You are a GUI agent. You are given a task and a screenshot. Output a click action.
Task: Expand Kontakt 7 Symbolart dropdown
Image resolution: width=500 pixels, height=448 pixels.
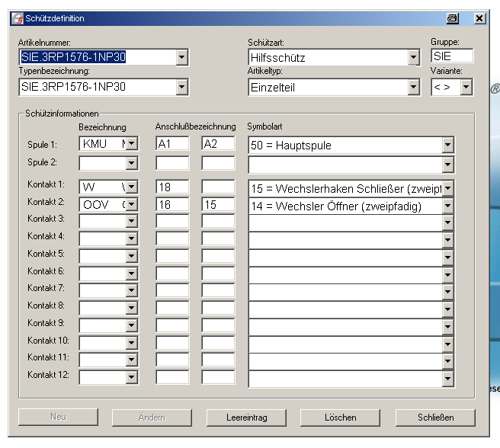447,292
